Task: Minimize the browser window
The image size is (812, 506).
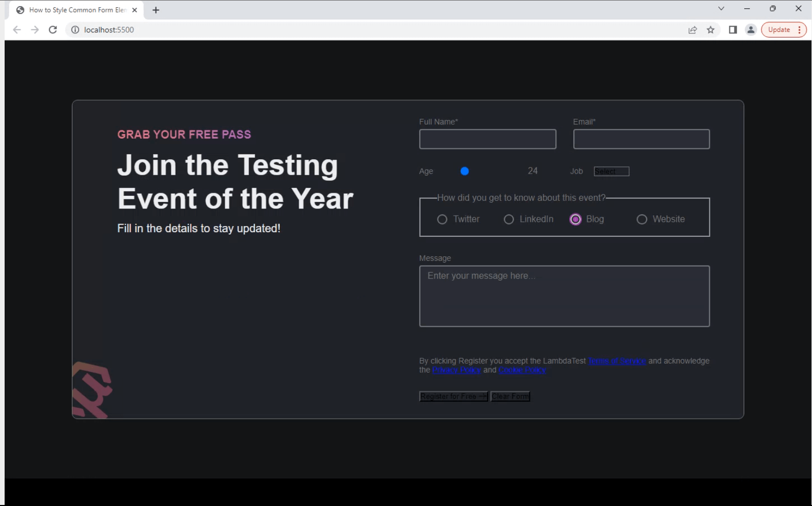Action: 747,8
